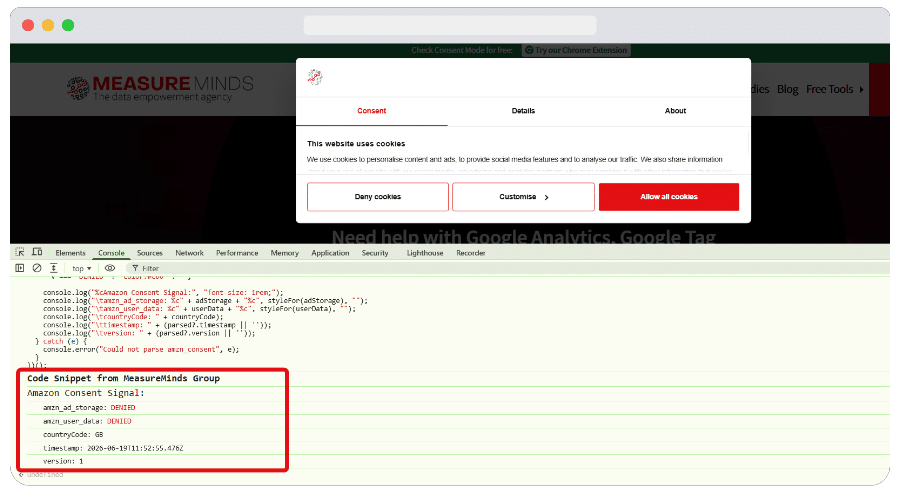Toggle the live expression eye icon

click(x=110, y=268)
